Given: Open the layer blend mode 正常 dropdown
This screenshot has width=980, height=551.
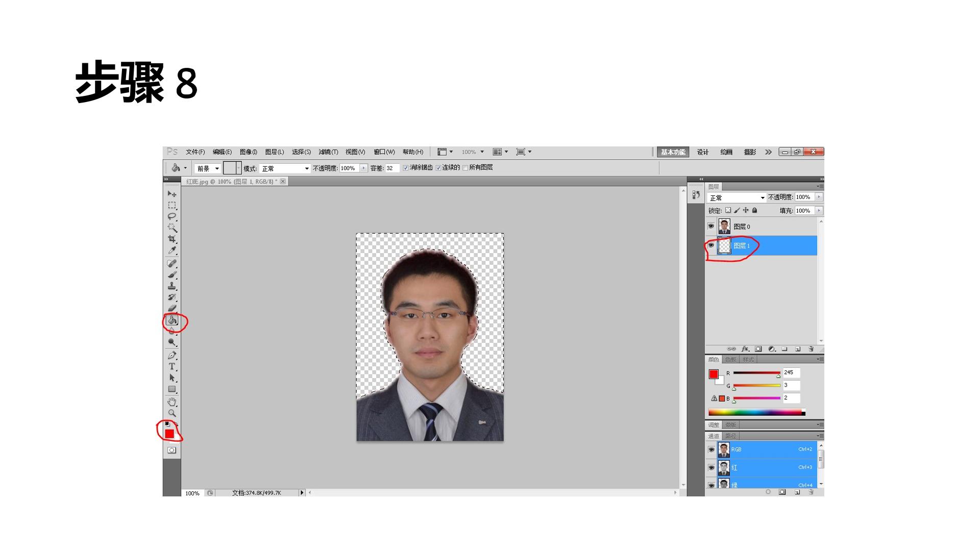Looking at the screenshot, I should (737, 197).
